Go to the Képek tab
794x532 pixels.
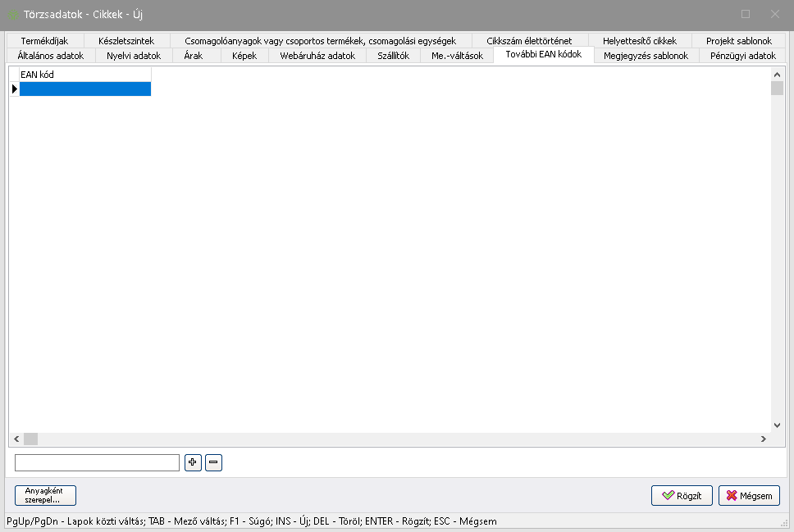click(x=244, y=56)
